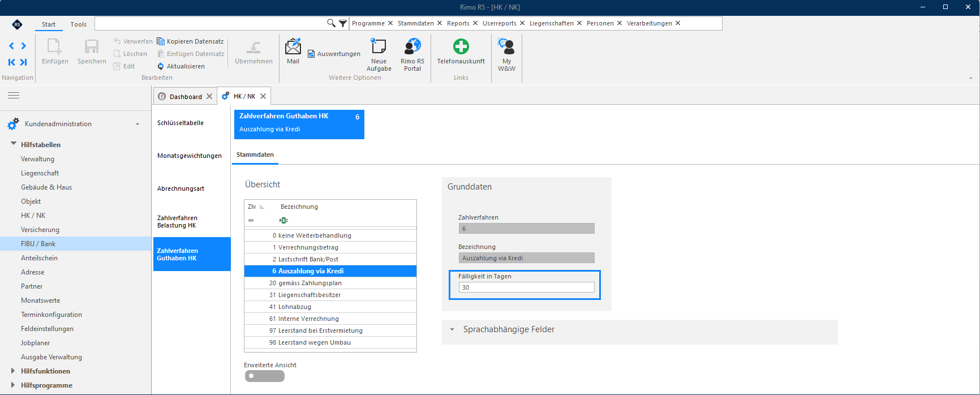Viewport: 980px width, 395px height.
Task: Click the search magnifier icon
Action: coord(332,23)
